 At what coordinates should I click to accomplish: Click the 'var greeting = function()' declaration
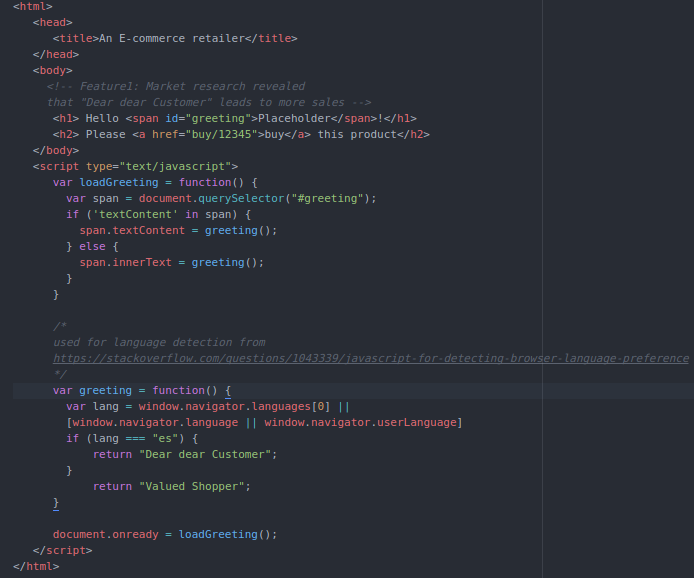(135, 390)
